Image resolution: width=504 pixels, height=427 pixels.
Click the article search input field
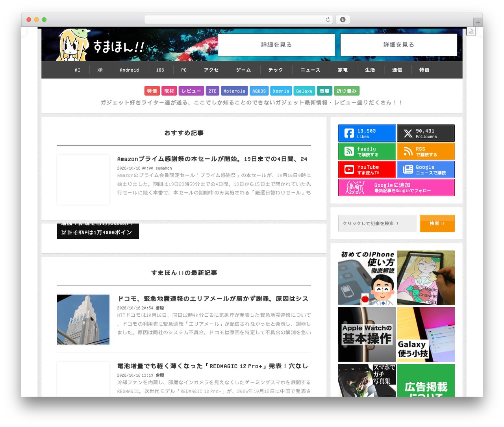[377, 223]
